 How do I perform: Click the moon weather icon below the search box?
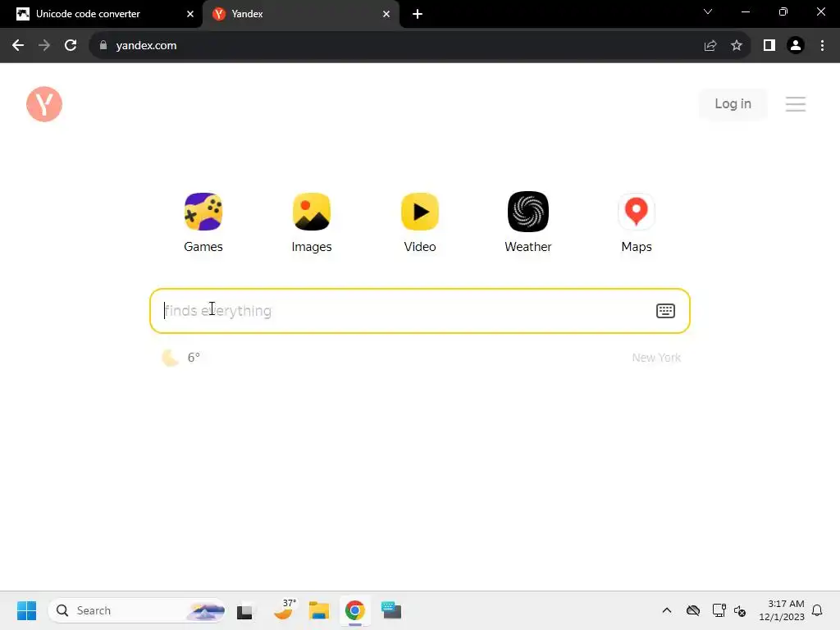[170, 358]
